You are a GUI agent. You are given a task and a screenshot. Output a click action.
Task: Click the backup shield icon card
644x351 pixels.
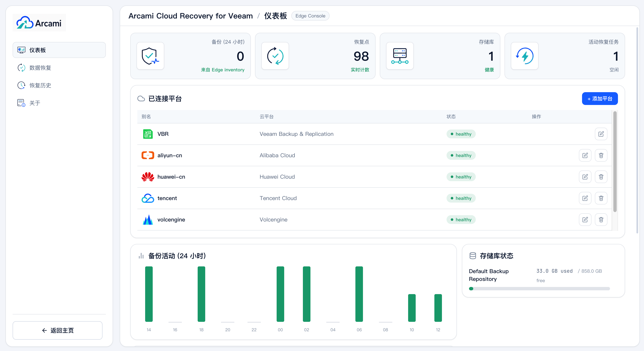coord(150,56)
